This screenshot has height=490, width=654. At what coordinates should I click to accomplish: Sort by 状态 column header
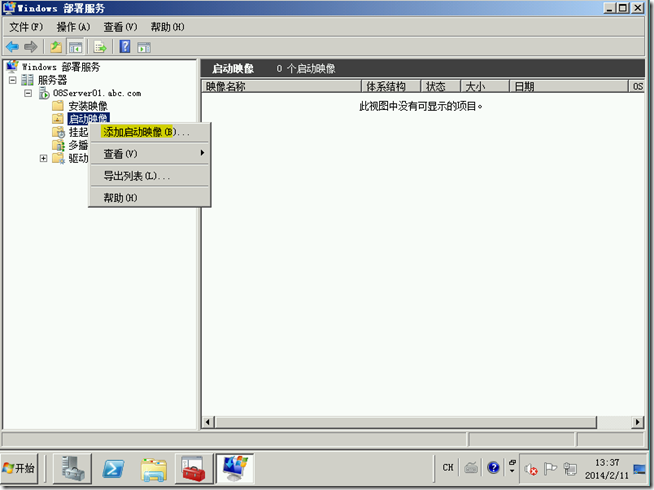coord(441,86)
